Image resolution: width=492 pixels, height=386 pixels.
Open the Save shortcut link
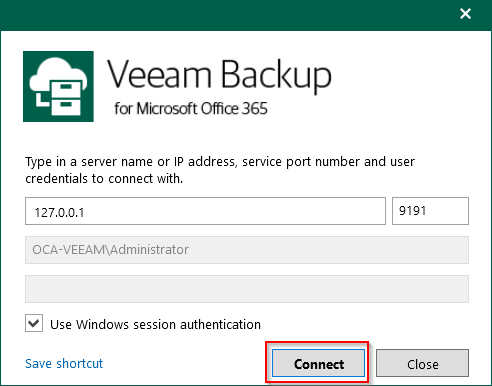coord(64,363)
